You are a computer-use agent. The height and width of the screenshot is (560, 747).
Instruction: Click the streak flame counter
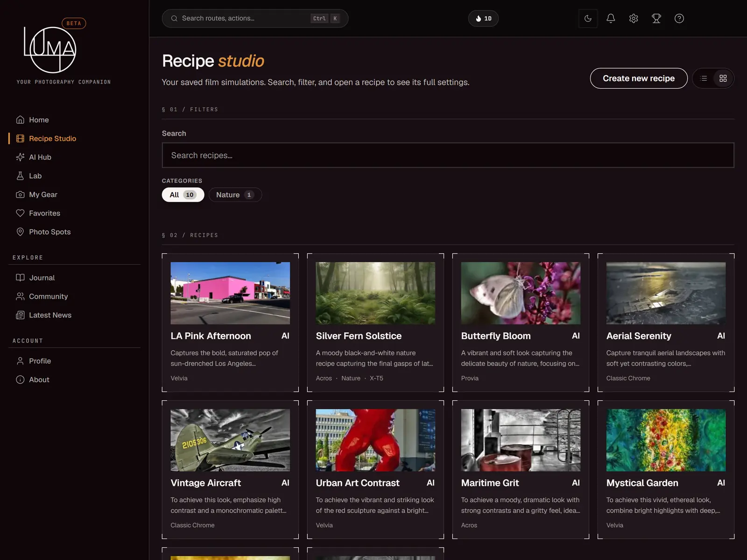(483, 19)
